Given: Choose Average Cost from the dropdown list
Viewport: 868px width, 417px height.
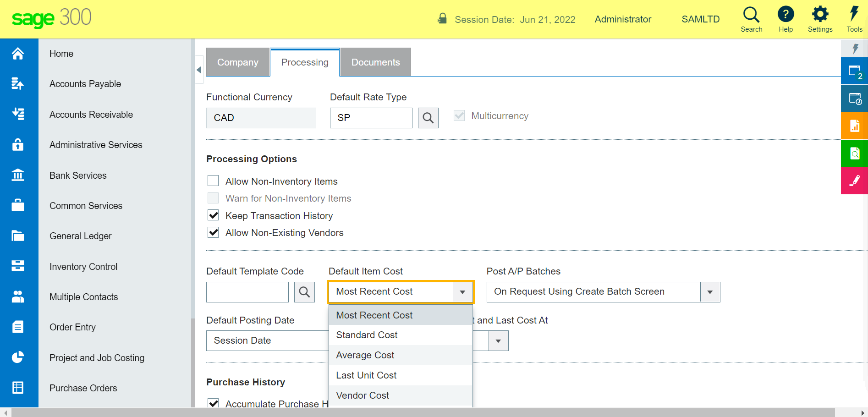Looking at the screenshot, I should 365,355.
